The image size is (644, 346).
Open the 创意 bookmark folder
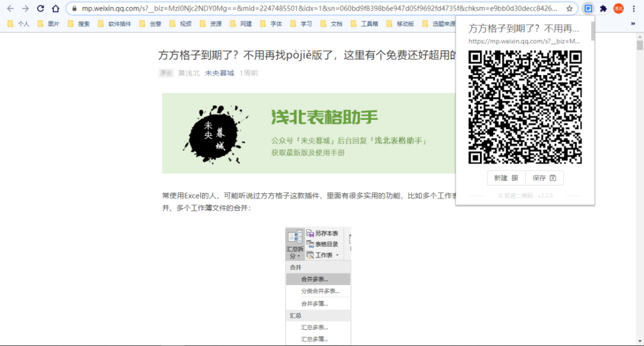(x=150, y=24)
